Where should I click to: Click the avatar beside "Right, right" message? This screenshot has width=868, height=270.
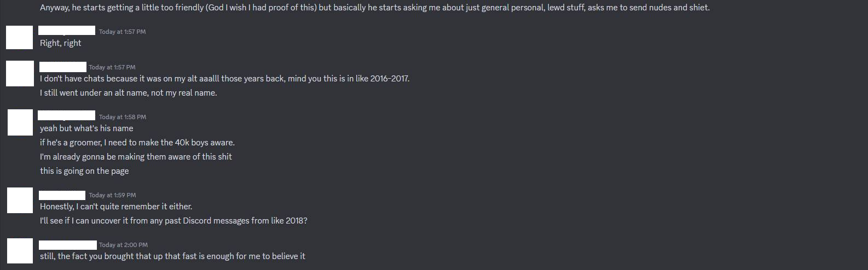point(19,37)
